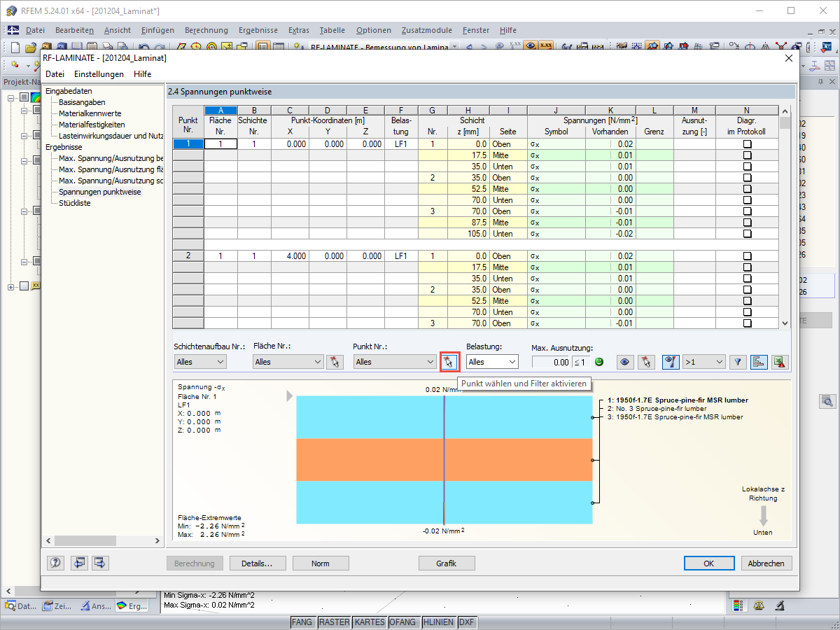
Task: Click the Abbrechen button
Action: click(x=766, y=563)
